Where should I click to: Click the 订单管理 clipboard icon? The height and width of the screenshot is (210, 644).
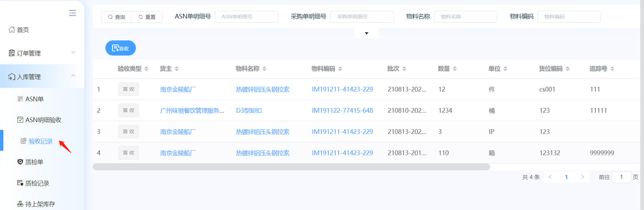click(12, 53)
